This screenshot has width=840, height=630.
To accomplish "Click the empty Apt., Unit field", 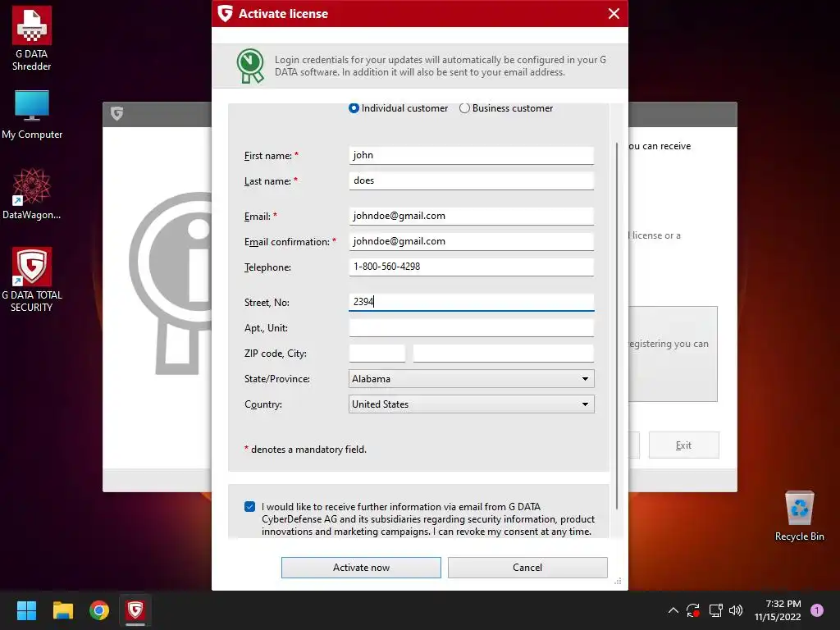I will pos(472,327).
